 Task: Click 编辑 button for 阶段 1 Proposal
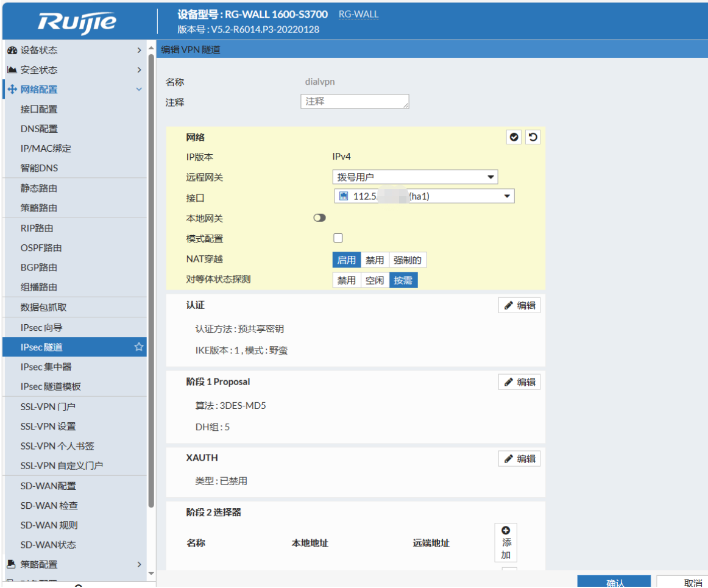pyautogui.click(x=519, y=382)
